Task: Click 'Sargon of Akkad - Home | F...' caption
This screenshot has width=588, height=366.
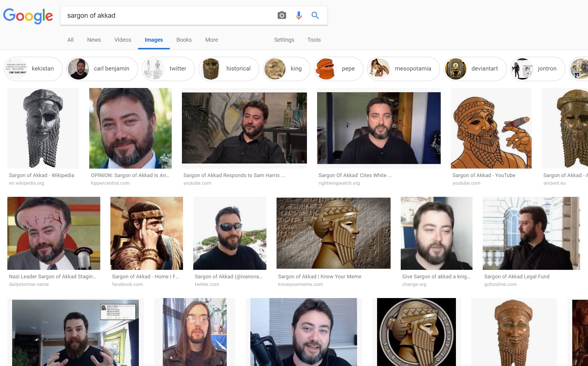Action: point(146,277)
